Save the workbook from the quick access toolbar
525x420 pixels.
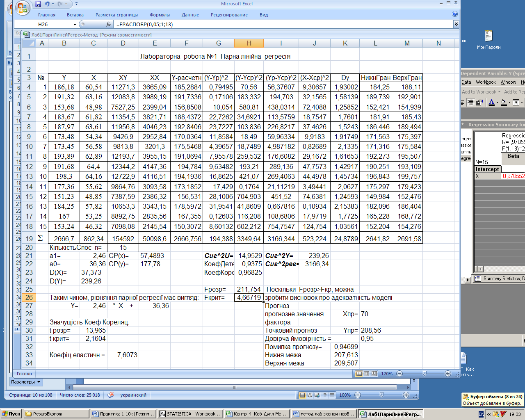[38, 4]
